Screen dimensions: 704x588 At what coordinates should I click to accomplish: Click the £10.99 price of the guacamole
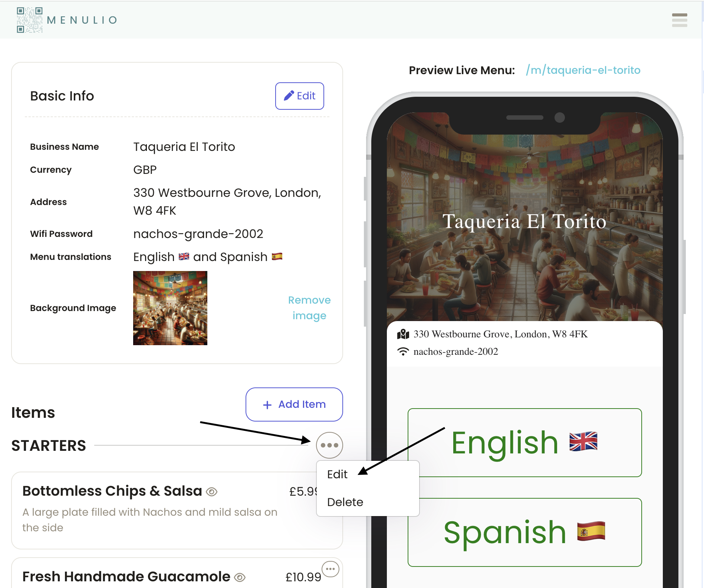tap(303, 577)
